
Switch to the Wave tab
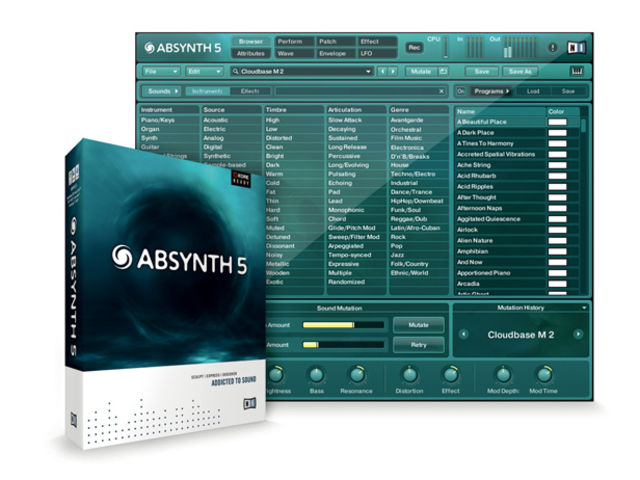pyautogui.click(x=294, y=53)
